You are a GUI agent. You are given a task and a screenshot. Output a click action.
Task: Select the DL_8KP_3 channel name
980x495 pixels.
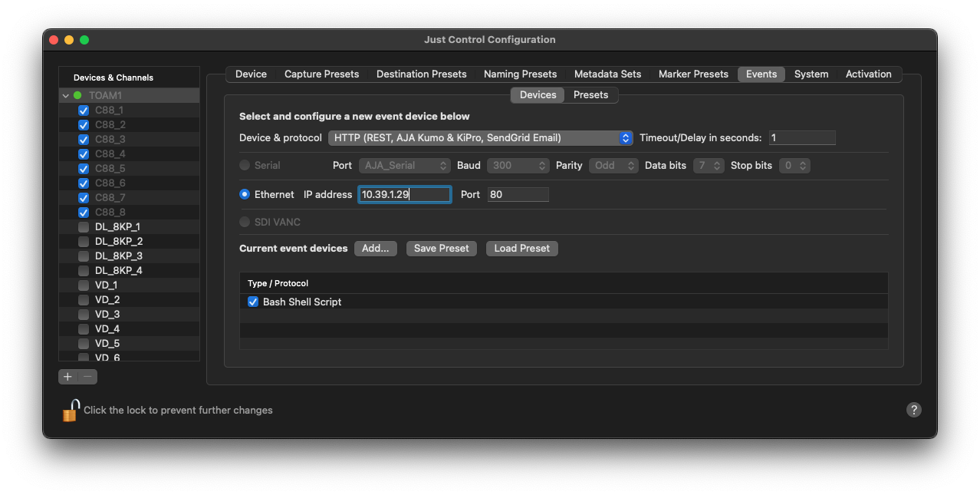(119, 256)
